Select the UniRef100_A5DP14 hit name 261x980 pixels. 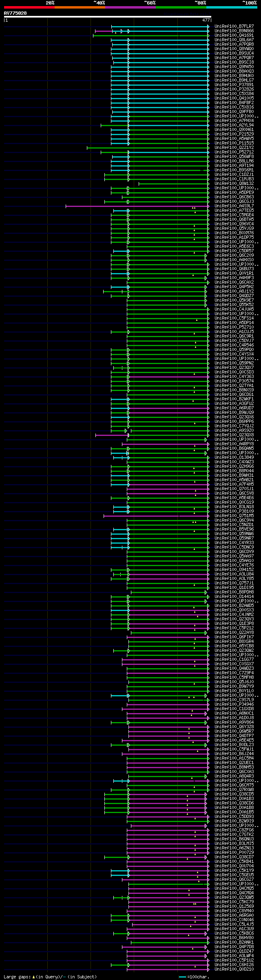coord(234,322)
